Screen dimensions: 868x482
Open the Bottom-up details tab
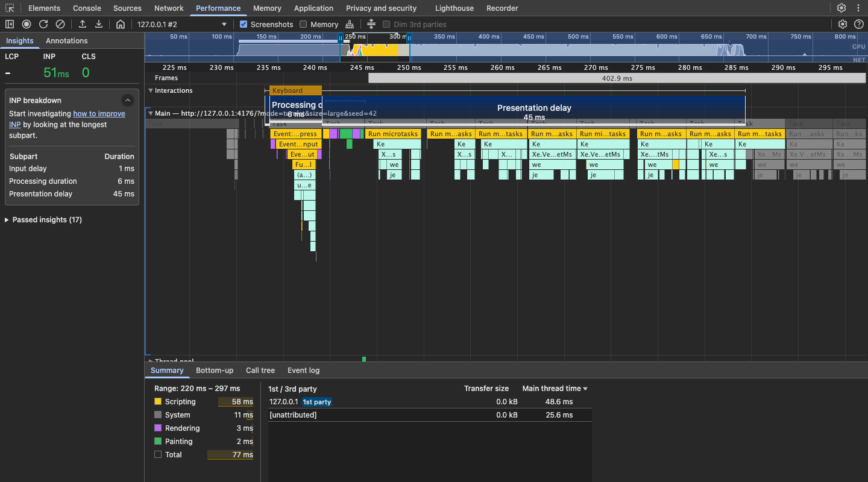[x=215, y=371]
